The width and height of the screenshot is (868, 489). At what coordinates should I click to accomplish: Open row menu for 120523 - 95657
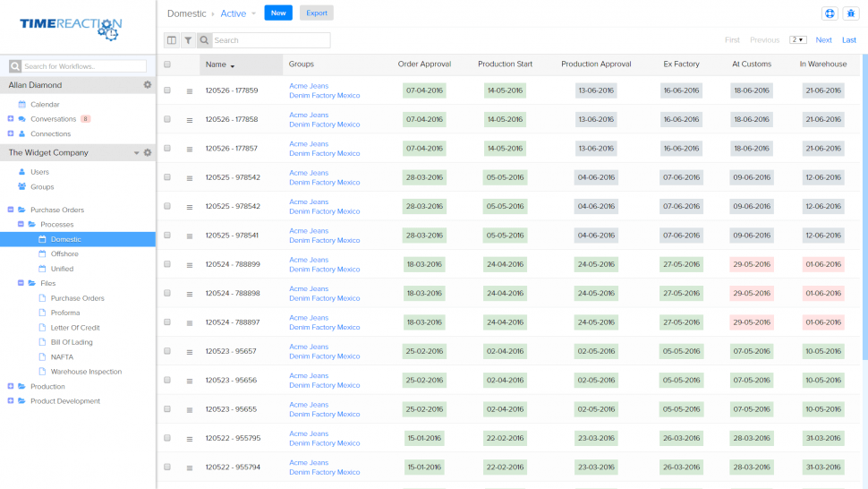click(x=190, y=352)
